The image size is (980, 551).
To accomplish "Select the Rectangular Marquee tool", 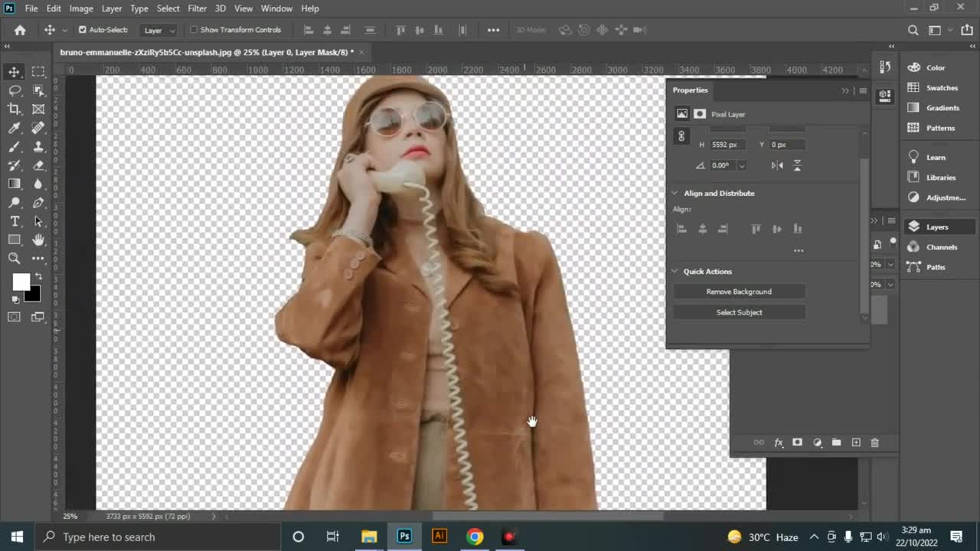I will coord(38,72).
